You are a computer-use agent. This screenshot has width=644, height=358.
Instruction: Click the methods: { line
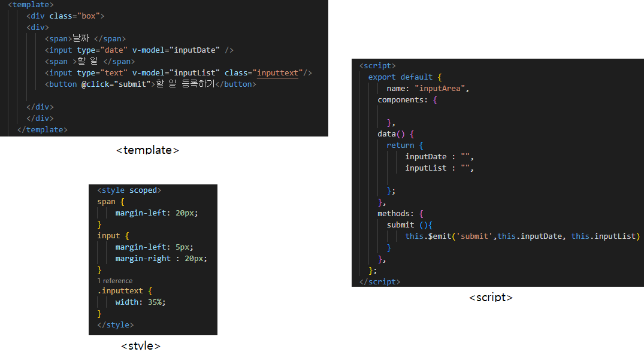click(x=400, y=214)
